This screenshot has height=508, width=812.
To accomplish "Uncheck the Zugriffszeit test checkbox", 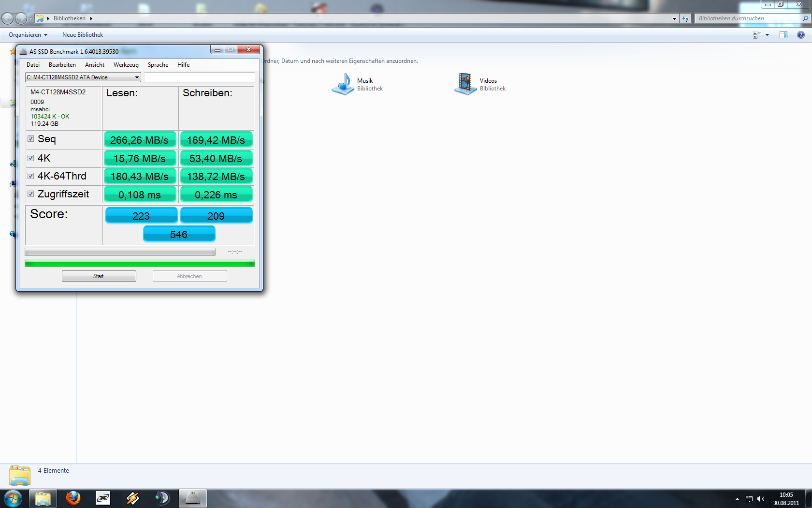I will [x=31, y=194].
